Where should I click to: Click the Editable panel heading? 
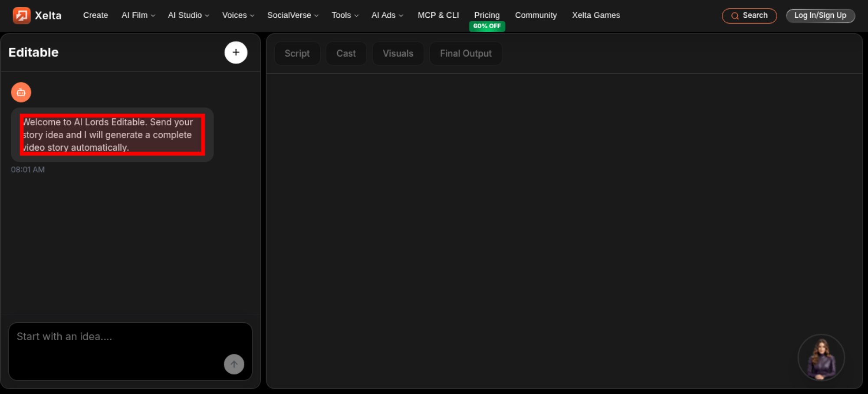33,53
